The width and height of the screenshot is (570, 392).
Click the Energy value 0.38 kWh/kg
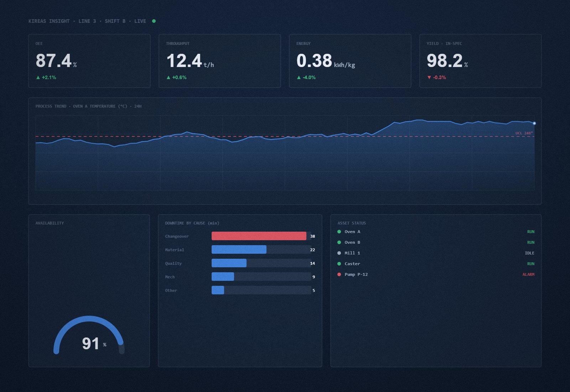[x=326, y=61]
